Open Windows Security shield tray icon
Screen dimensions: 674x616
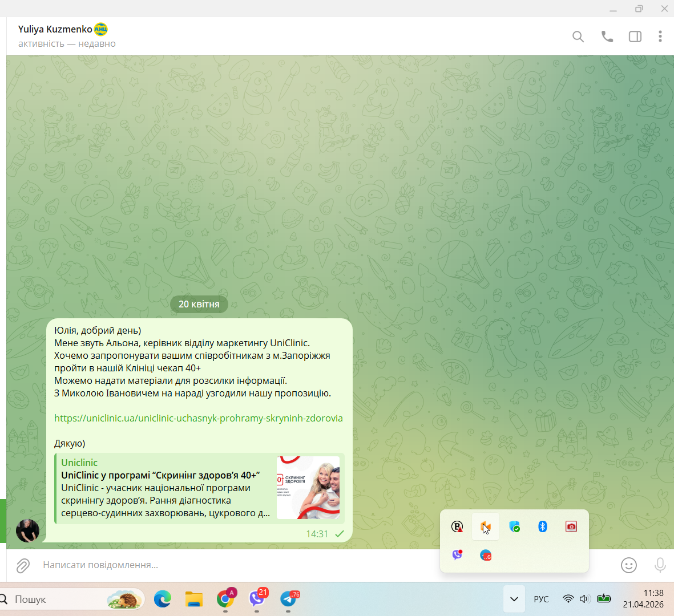(514, 526)
